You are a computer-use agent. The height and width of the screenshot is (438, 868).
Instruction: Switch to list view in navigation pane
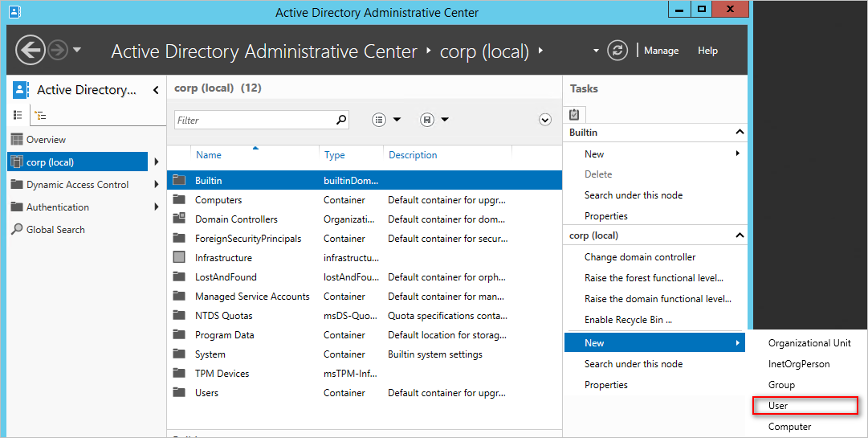pyautogui.click(x=18, y=115)
